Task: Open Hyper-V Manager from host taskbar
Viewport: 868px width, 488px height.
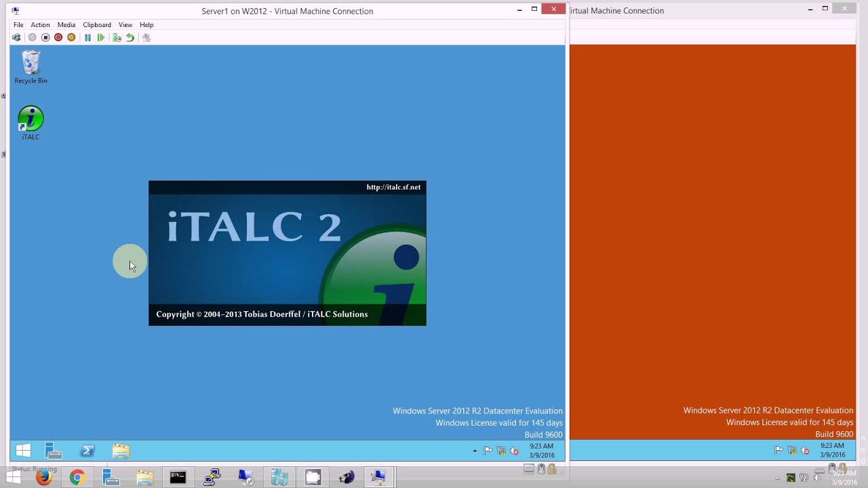Action: coord(279,477)
